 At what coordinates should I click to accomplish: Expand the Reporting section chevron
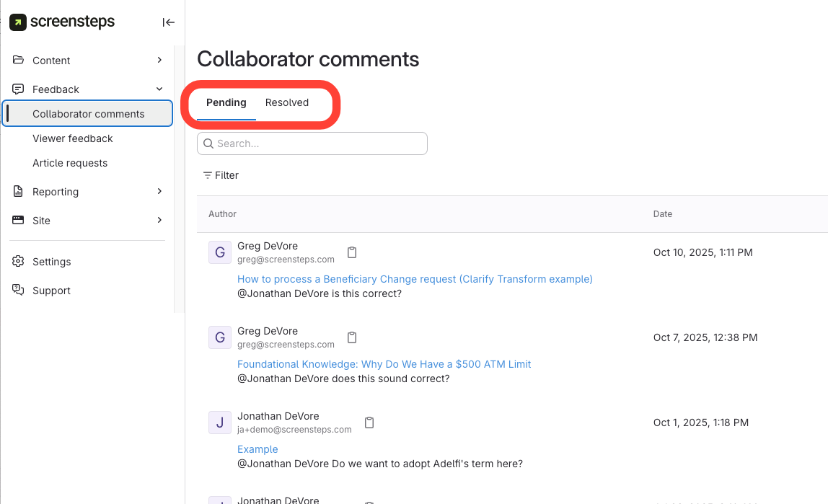coord(159,192)
